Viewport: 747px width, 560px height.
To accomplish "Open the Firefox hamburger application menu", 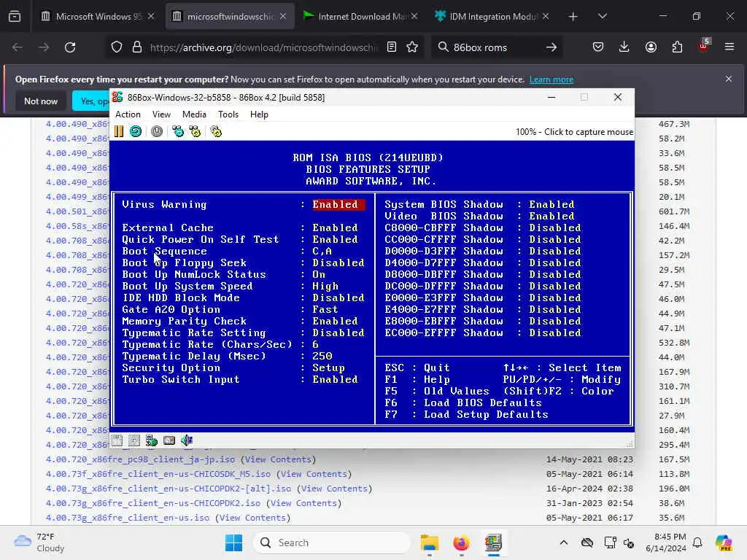I will click(x=729, y=47).
